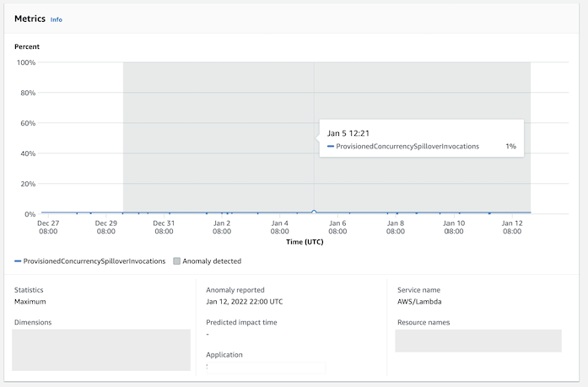Click the redacted Dimensions box
The height and width of the screenshot is (387, 588).
pos(101,350)
